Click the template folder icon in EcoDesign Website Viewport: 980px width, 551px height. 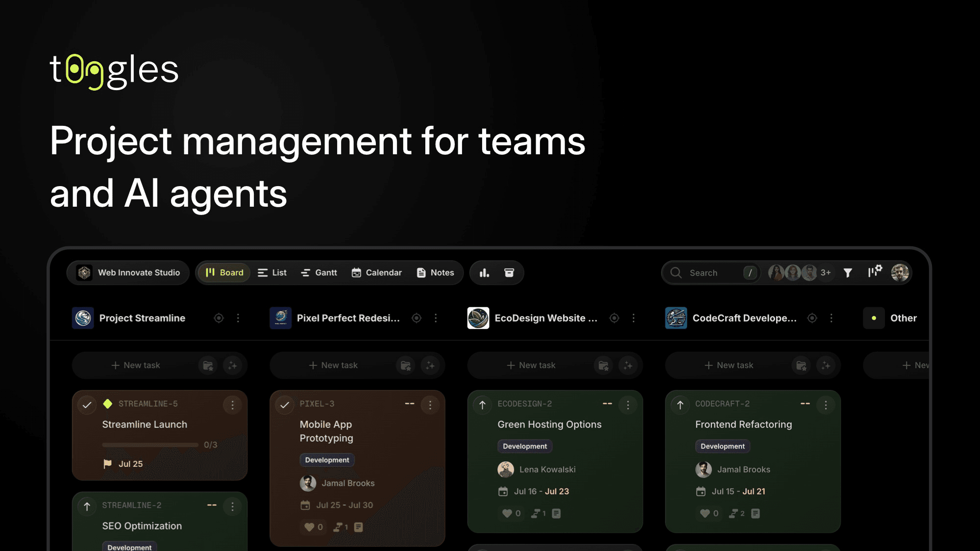pyautogui.click(x=604, y=365)
